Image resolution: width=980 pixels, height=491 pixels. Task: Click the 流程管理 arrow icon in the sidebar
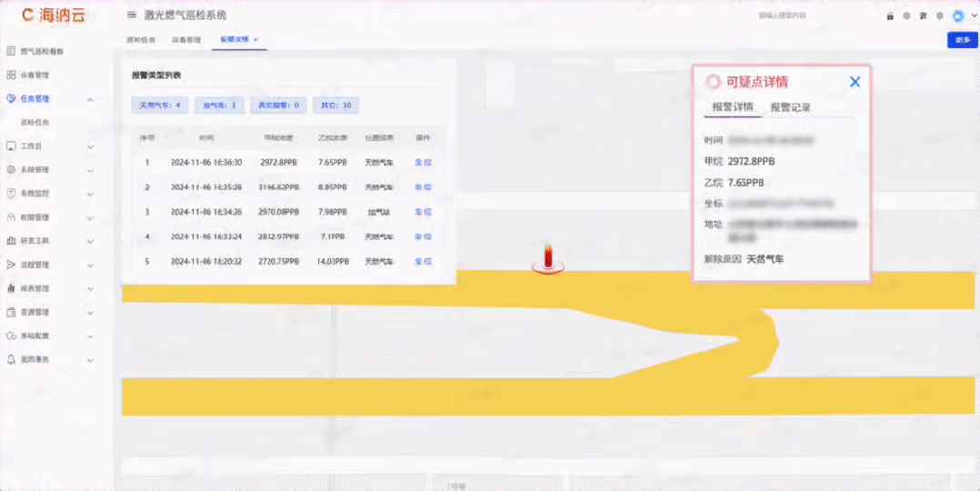[x=11, y=265]
